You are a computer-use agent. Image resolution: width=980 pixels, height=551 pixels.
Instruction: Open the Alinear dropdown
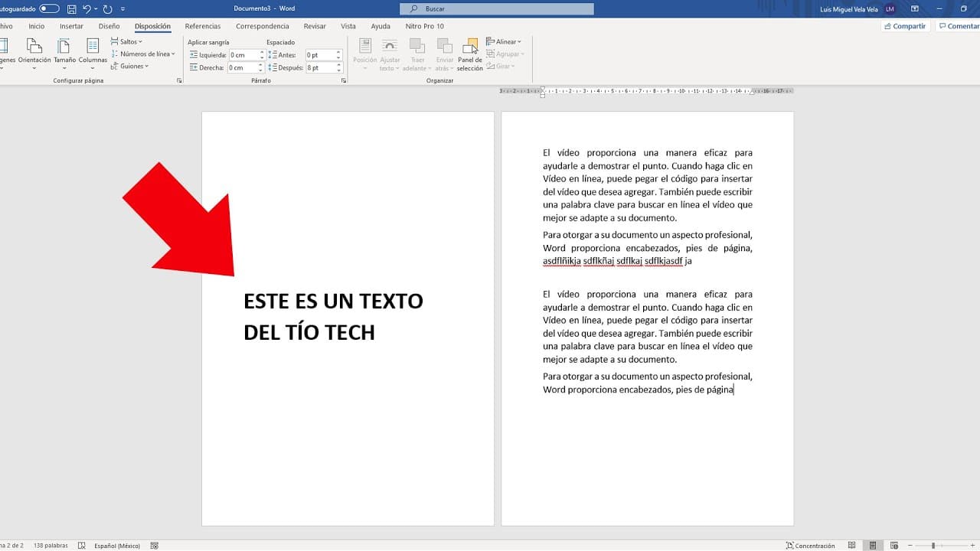pos(505,41)
